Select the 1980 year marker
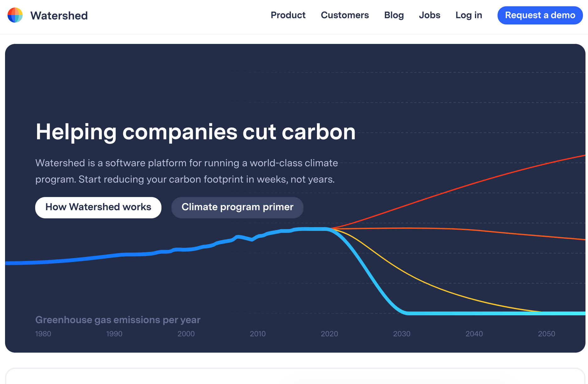Screen dimensions: 588x384 pyautogui.click(x=43, y=334)
